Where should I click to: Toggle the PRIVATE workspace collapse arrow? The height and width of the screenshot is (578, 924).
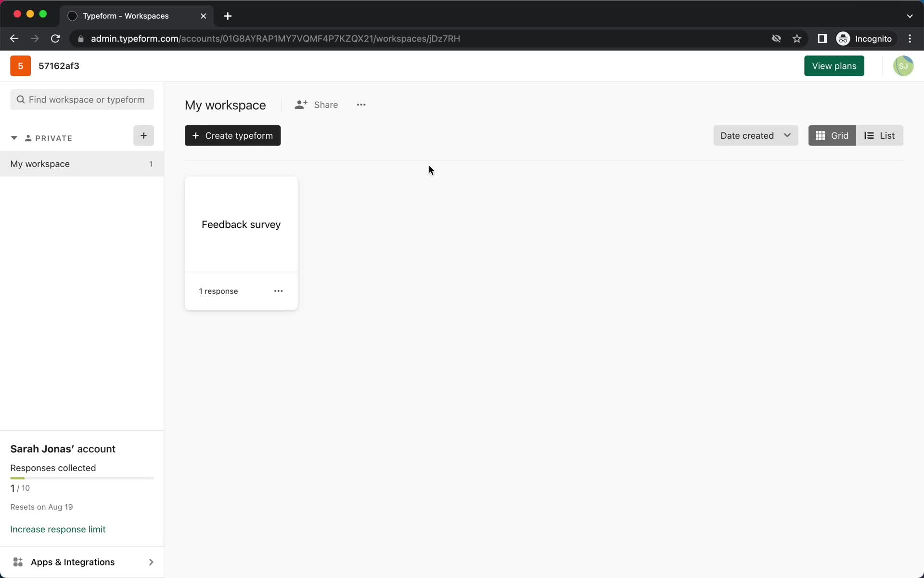(14, 138)
